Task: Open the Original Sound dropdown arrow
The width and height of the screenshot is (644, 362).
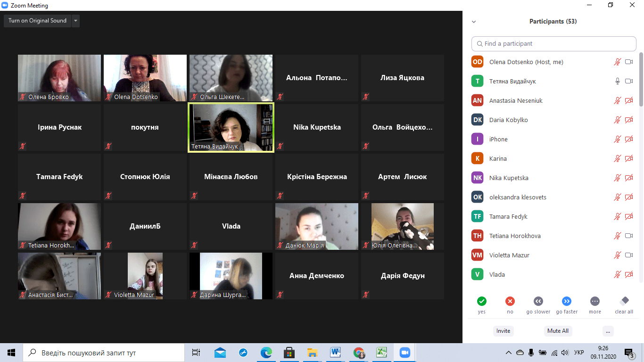Action: click(x=75, y=21)
